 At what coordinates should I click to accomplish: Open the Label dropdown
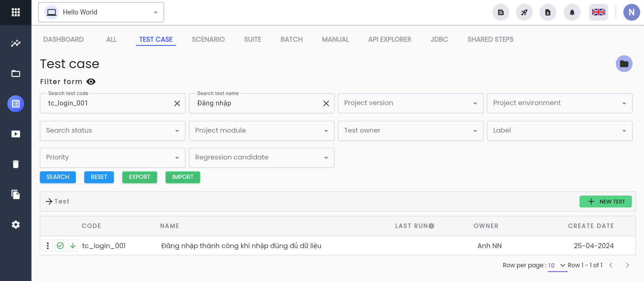(559, 131)
